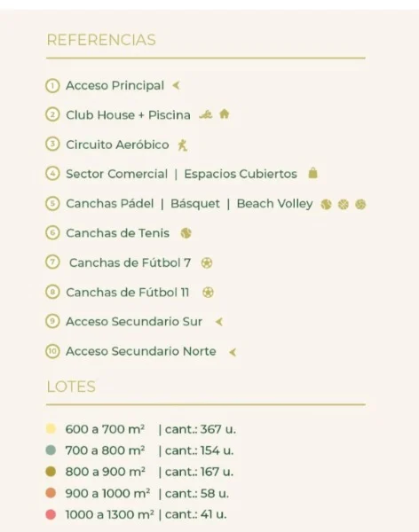Click the olive swatch for 800 a 900 m²
The height and width of the screenshot is (532, 419).
51,472
